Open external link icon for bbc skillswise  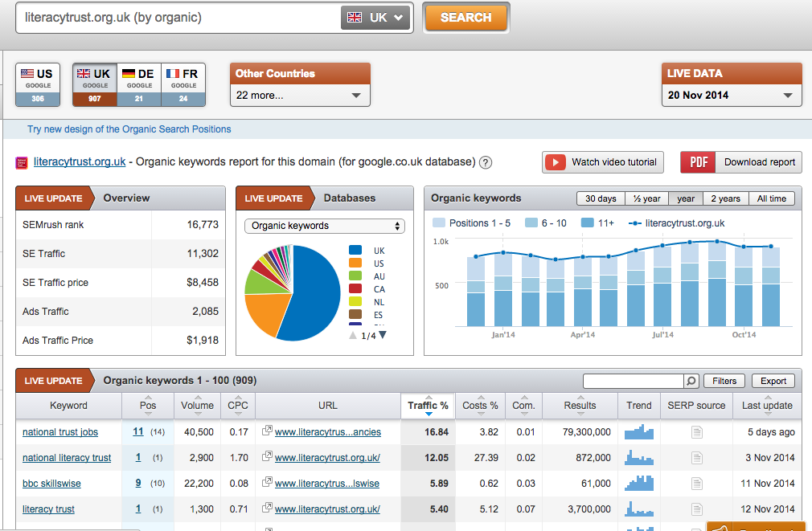(x=267, y=482)
